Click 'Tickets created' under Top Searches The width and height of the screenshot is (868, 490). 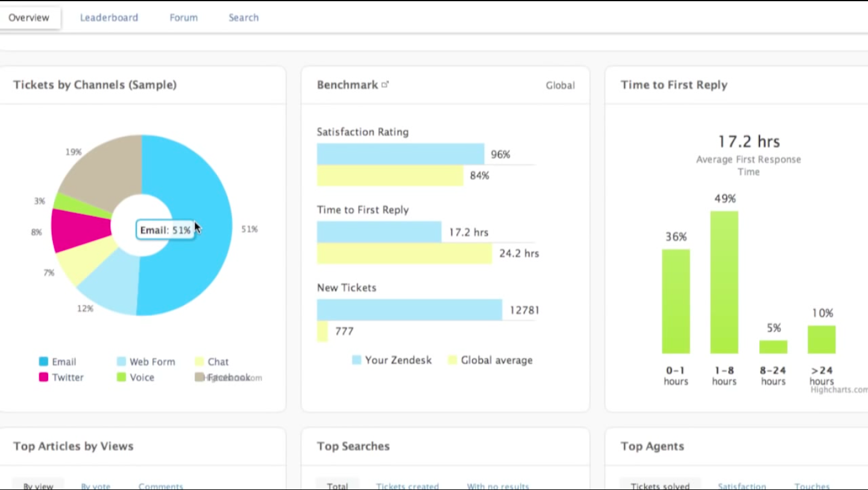pyautogui.click(x=407, y=486)
